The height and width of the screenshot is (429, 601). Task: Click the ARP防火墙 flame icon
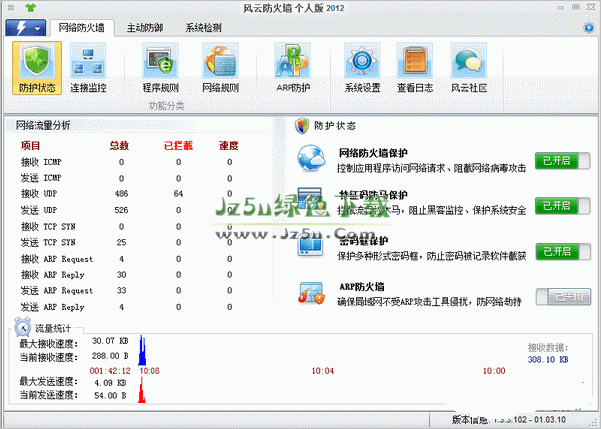point(312,293)
